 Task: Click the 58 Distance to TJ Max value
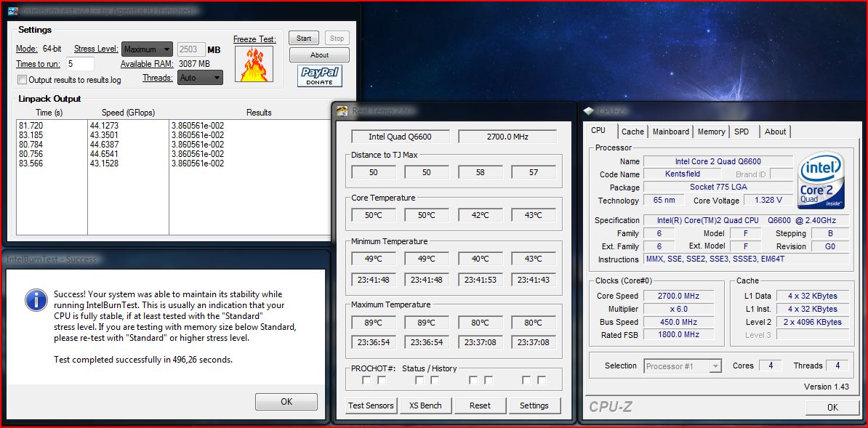(x=480, y=172)
